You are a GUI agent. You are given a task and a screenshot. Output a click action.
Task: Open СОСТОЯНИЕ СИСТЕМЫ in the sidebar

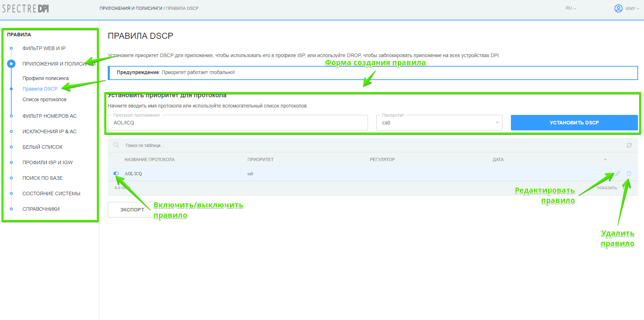pyautogui.click(x=51, y=193)
